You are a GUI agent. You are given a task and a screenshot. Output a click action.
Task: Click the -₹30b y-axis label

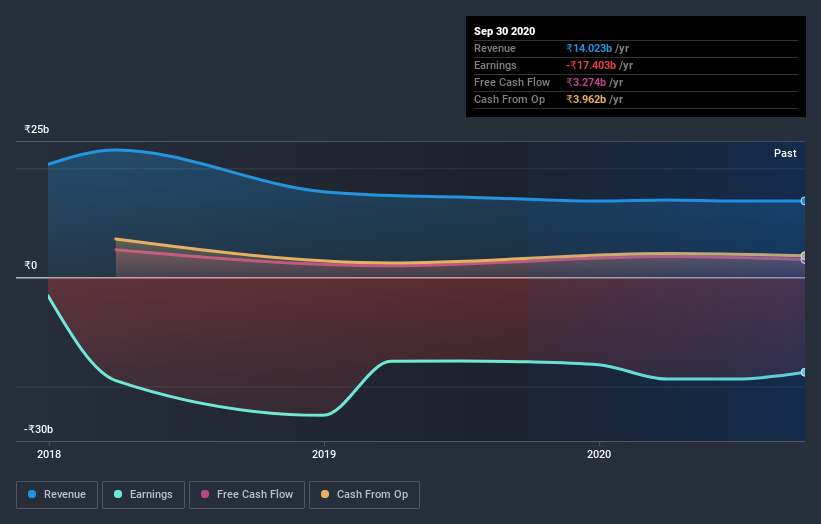[38, 429]
